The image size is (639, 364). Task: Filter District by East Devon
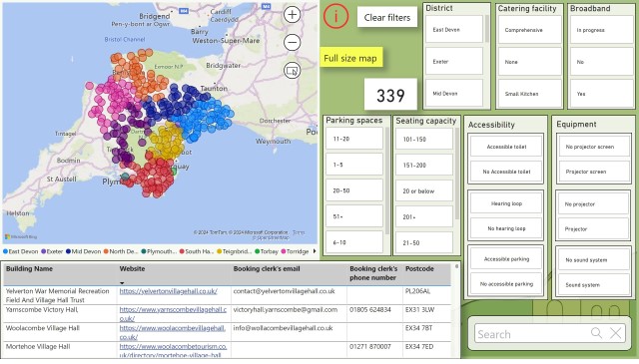point(454,30)
